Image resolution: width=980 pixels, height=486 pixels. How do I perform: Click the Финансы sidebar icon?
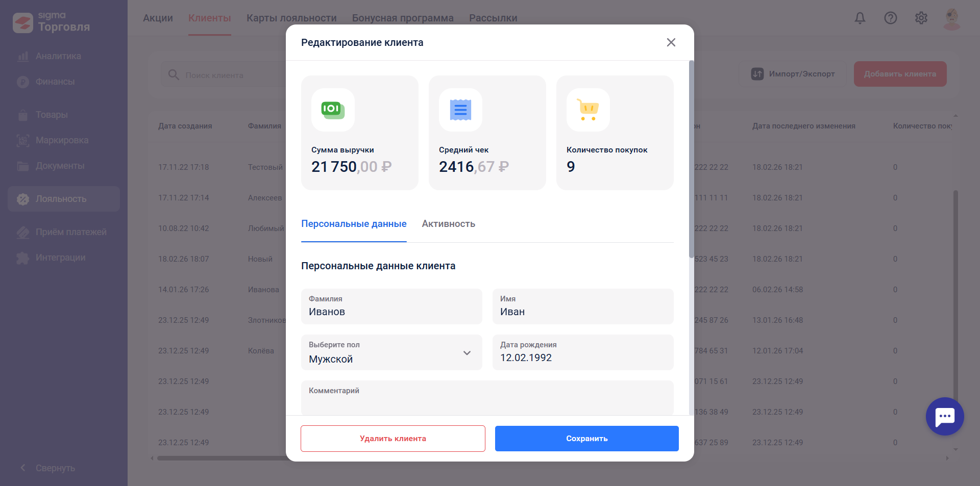23,82
